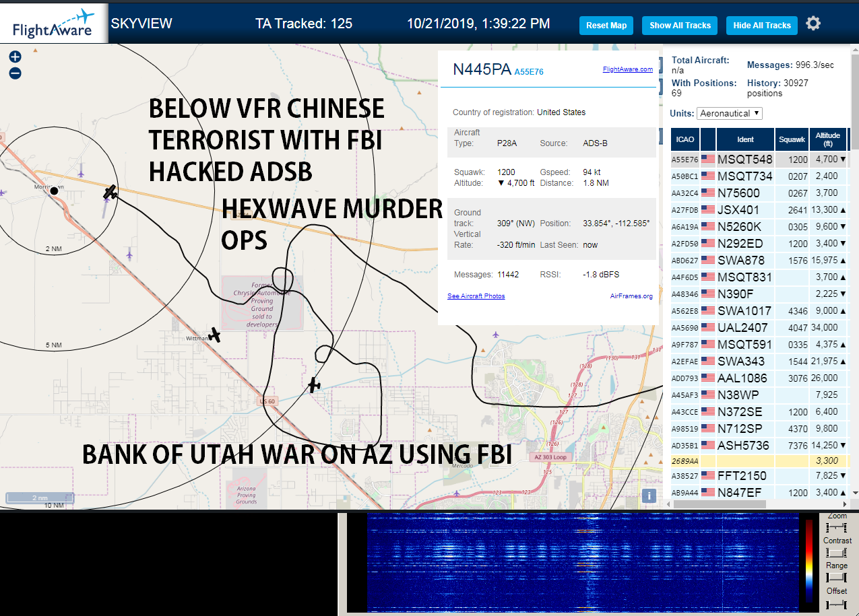Zoom out on the map
This screenshot has height=616, width=859.
click(15, 73)
